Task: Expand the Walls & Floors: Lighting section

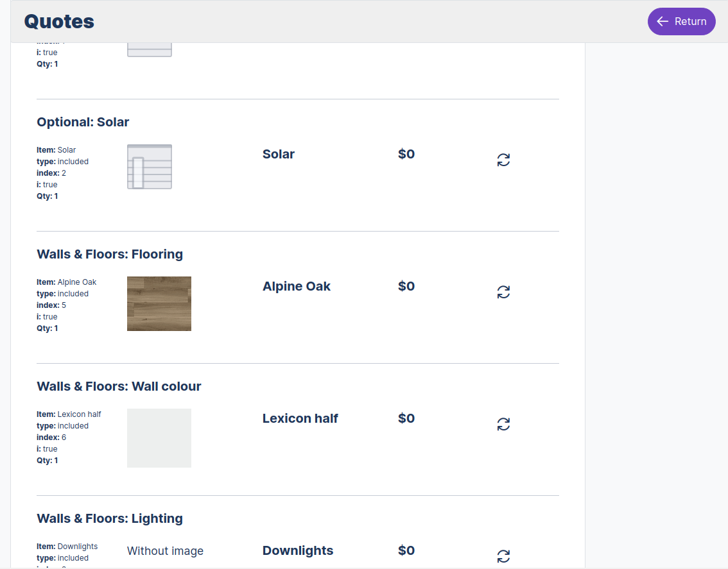Action: [110, 518]
